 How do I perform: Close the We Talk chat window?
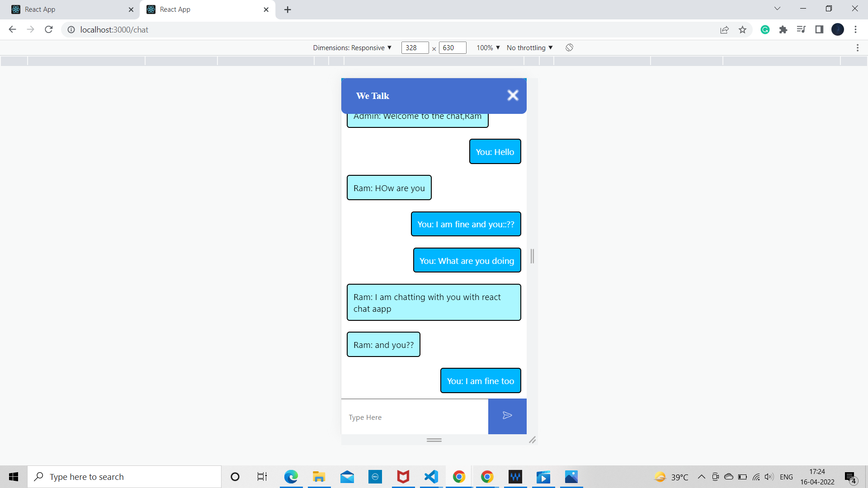513,95
